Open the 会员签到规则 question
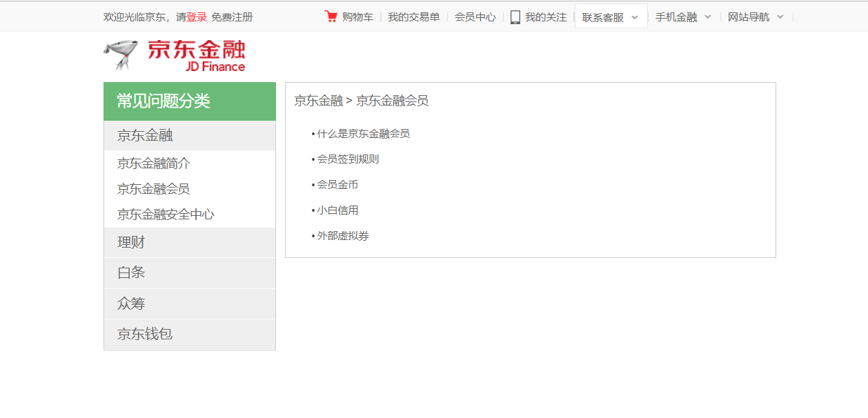This screenshot has height=418, width=868. pyautogui.click(x=348, y=159)
